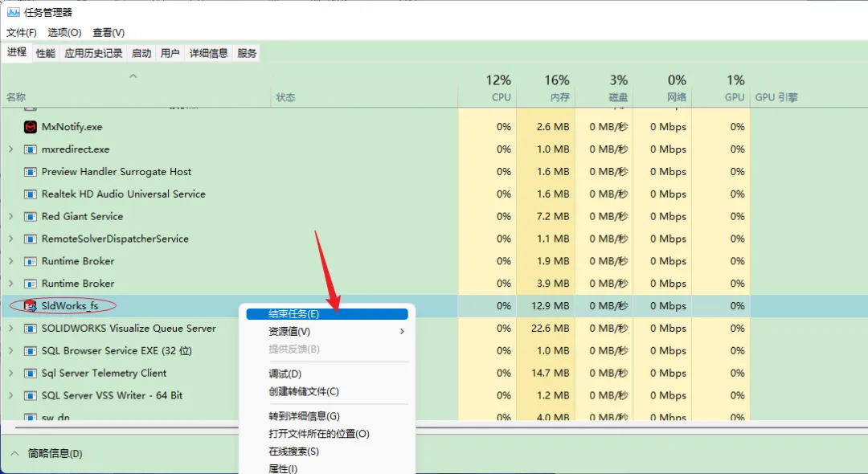Click the Red Giant Service icon
This screenshot has height=474, width=868.
(x=30, y=217)
